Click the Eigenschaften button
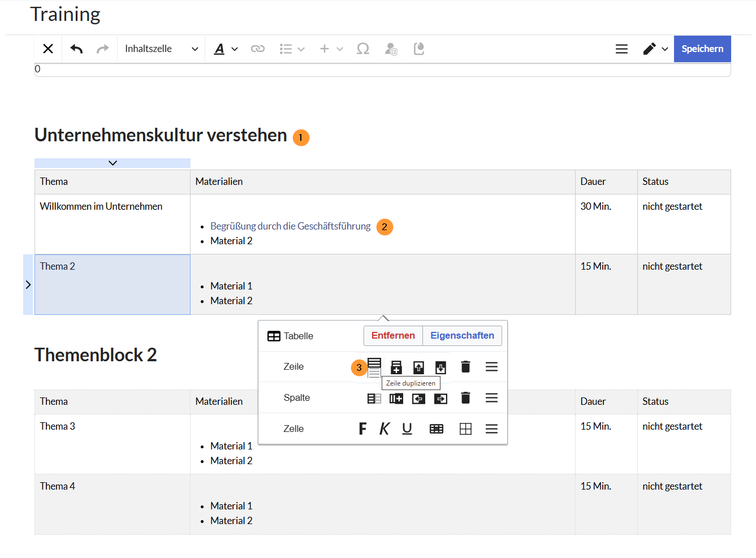This screenshot has height=558, width=756. click(x=462, y=335)
